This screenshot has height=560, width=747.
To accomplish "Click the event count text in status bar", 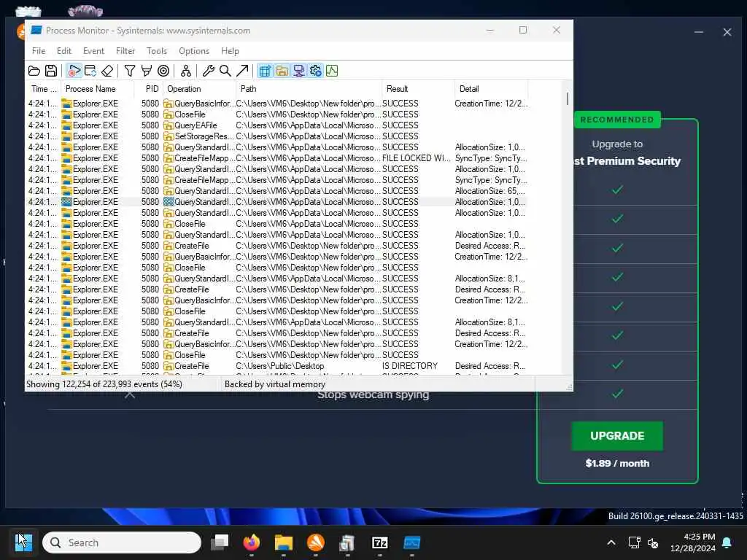I will 104,384.
